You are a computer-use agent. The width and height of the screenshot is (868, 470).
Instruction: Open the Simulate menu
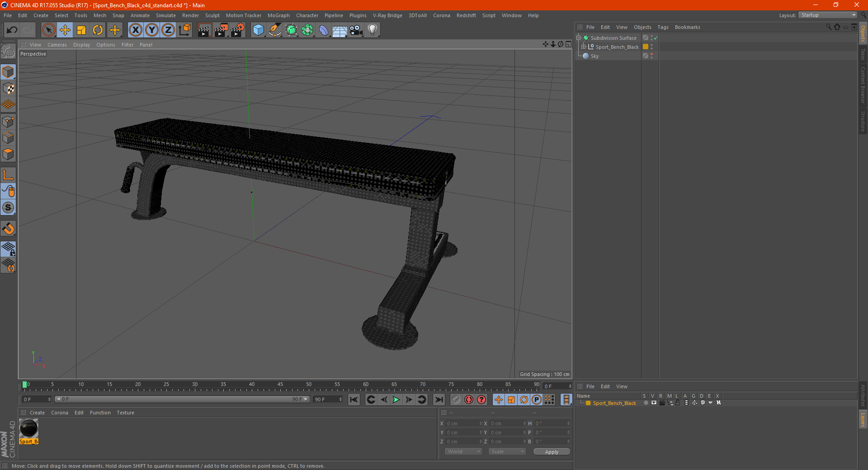pyautogui.click(x=166, y=15)
